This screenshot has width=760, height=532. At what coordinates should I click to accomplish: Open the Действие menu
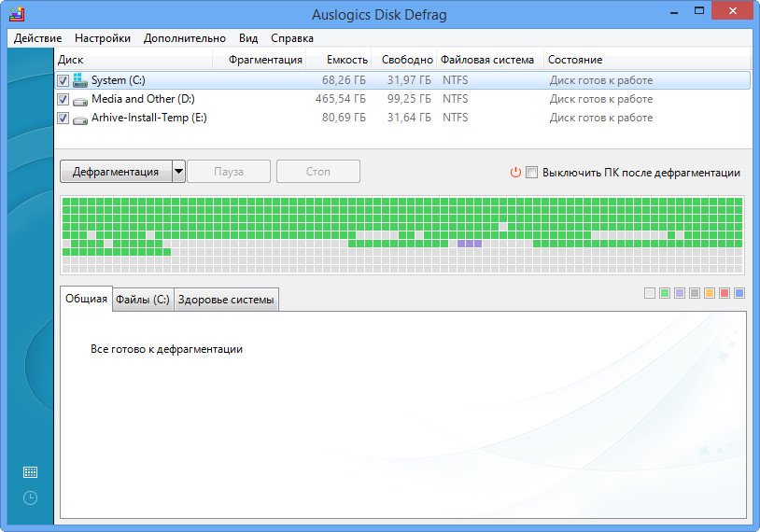38,38
